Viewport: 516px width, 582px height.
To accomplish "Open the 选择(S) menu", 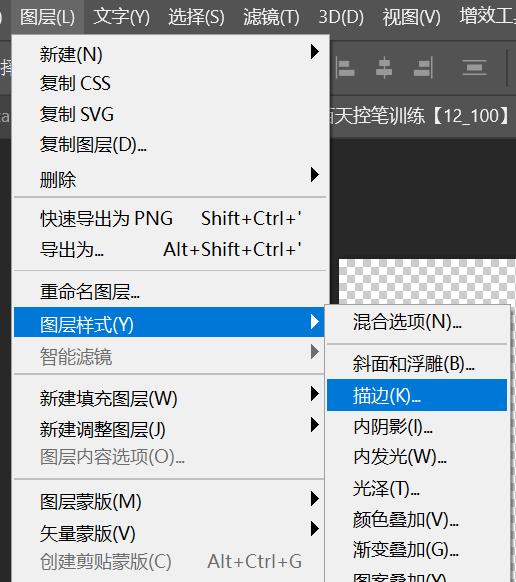I will 196,17.
